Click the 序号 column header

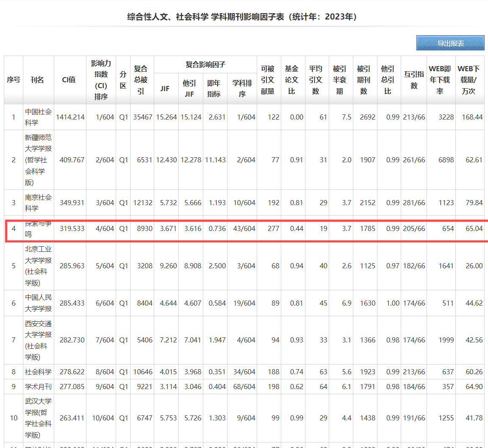[14, 80]
